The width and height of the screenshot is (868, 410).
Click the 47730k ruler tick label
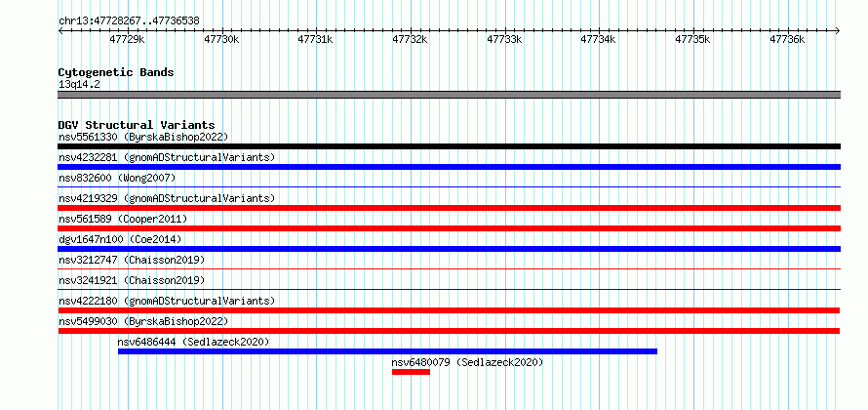tap(222, 39)
